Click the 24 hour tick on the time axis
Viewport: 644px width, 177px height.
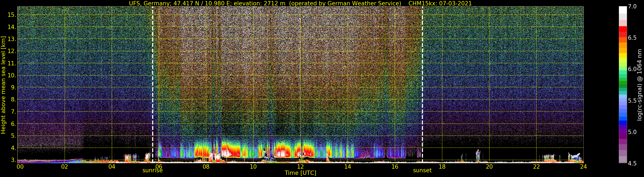point(583,167)
